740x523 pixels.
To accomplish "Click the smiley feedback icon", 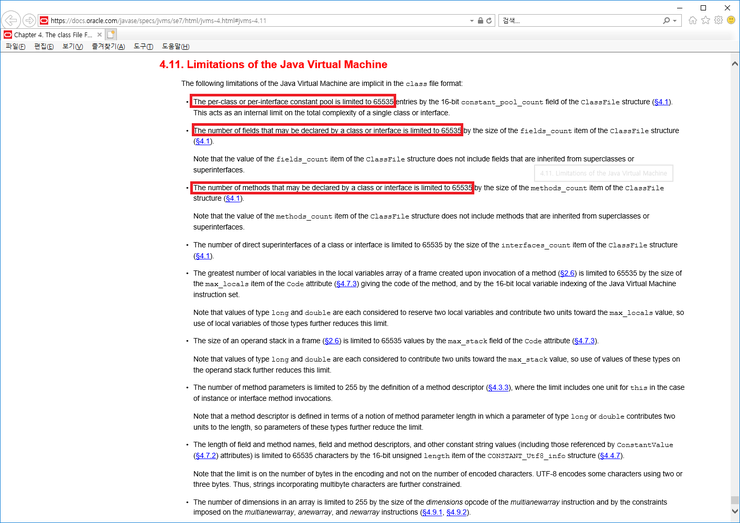I will pos(730,20).
